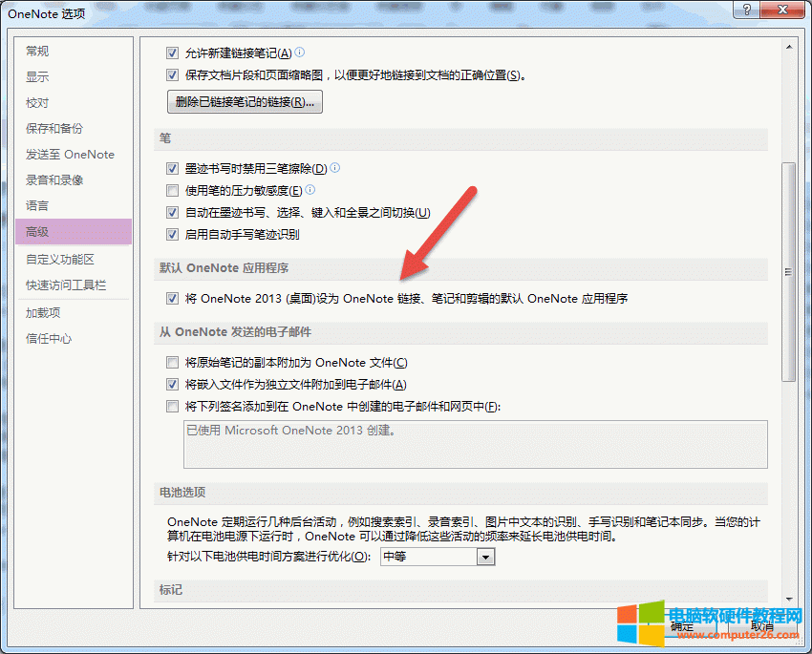
Task: Uncheck default OneNote 2013 (桌面) application option
Action: pyautogui.click(x=173, y=299)
